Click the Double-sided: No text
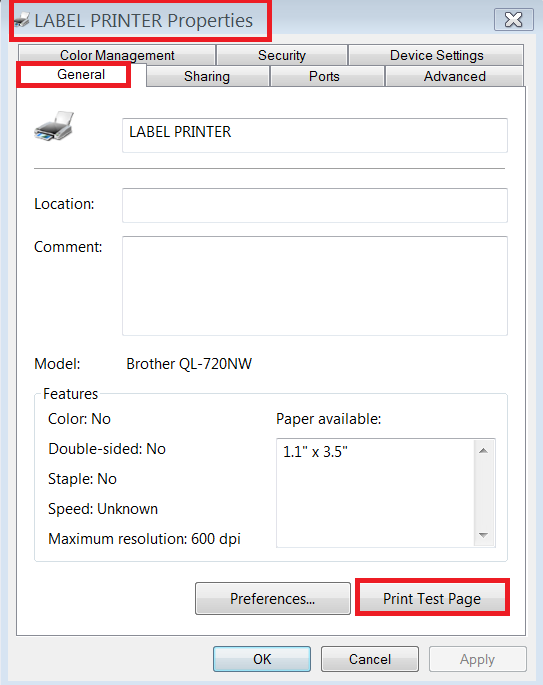The width and height of the screenshot is (543, 685). click(x=107, y=449)
